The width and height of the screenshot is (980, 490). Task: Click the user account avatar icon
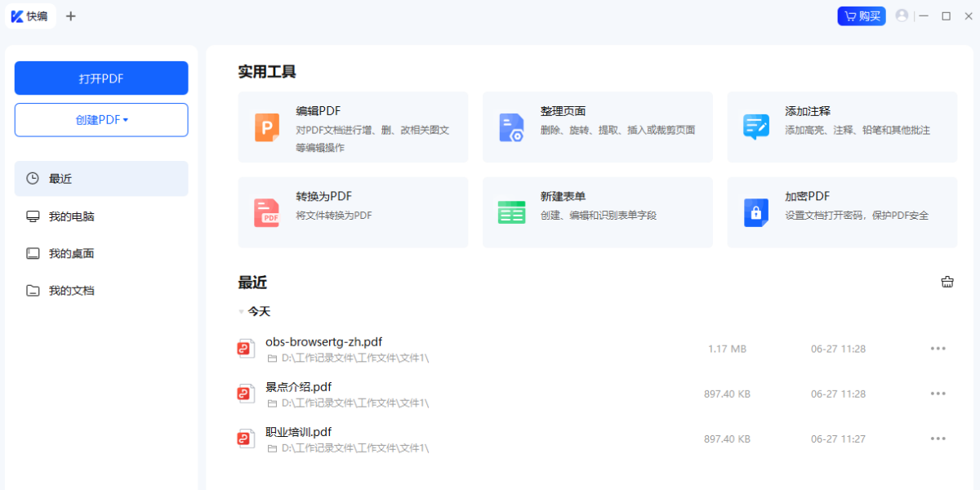click(x=902, y=16)
